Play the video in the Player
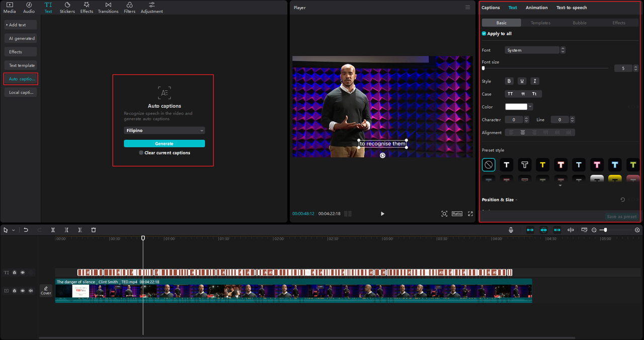 point(382,214)
